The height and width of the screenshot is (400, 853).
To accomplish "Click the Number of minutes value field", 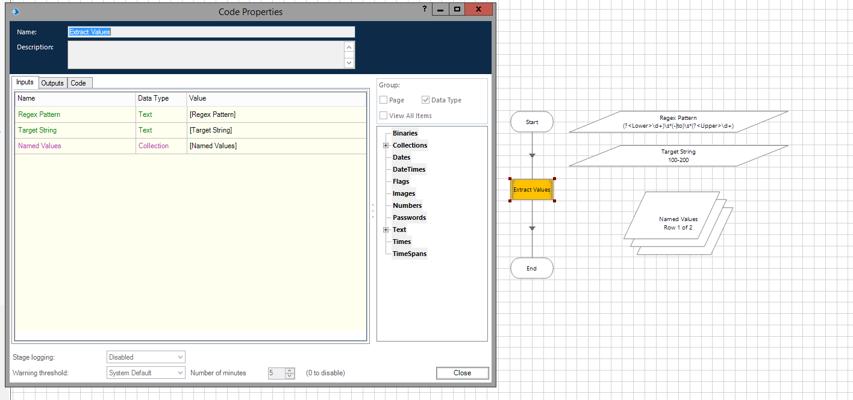I will click(276, 373).
